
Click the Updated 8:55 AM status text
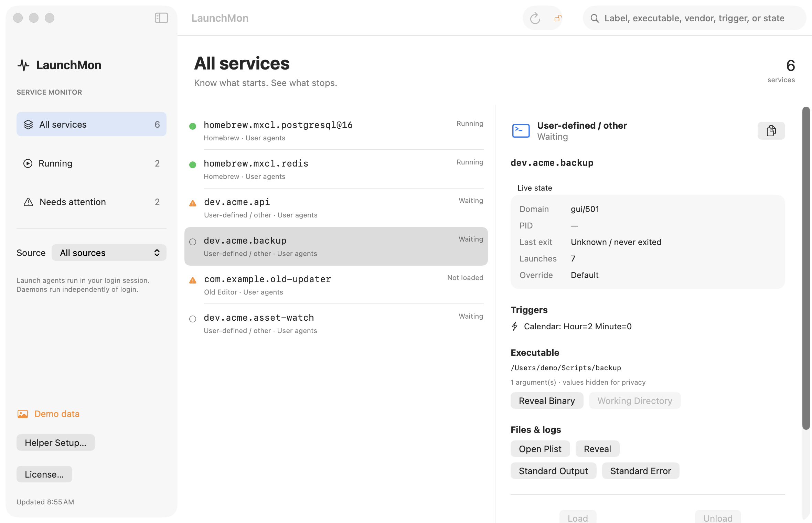[x=45, y=502]
